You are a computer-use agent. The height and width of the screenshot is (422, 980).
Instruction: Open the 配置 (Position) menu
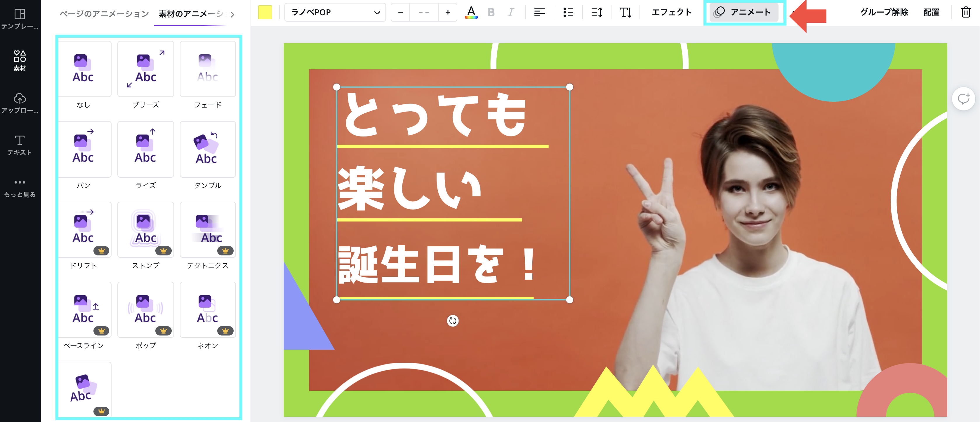click(x=931, y=13)
